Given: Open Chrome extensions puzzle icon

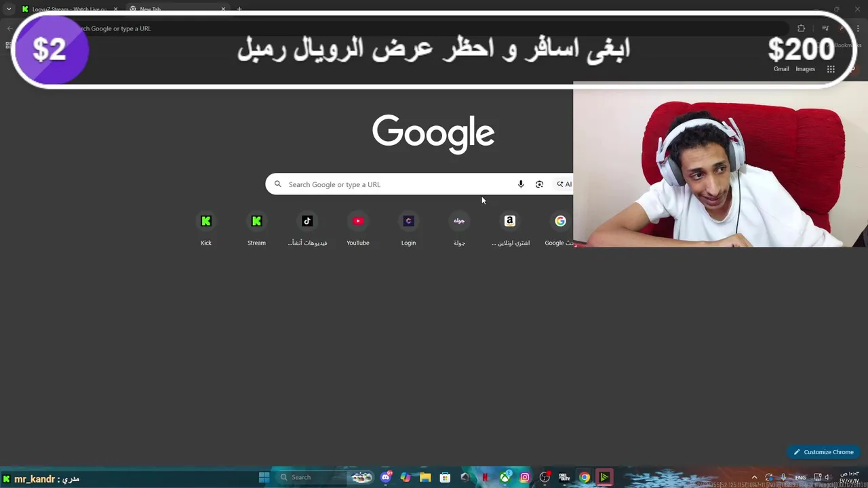Looking at the screenshot, I should (802, 28).
